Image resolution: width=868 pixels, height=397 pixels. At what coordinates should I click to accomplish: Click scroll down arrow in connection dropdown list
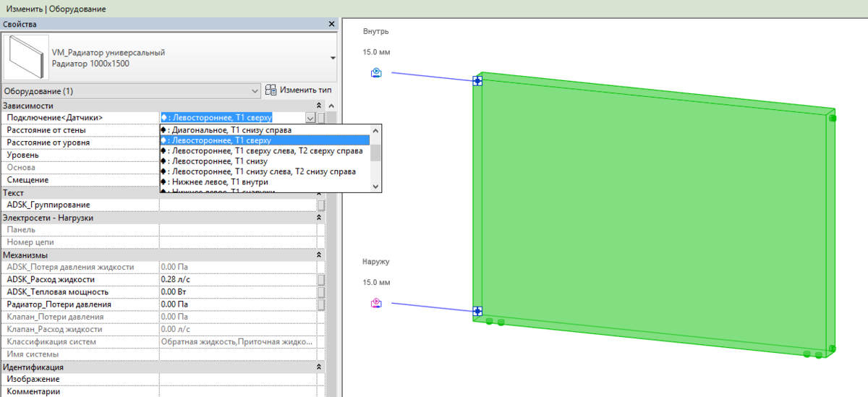[375, 187]
